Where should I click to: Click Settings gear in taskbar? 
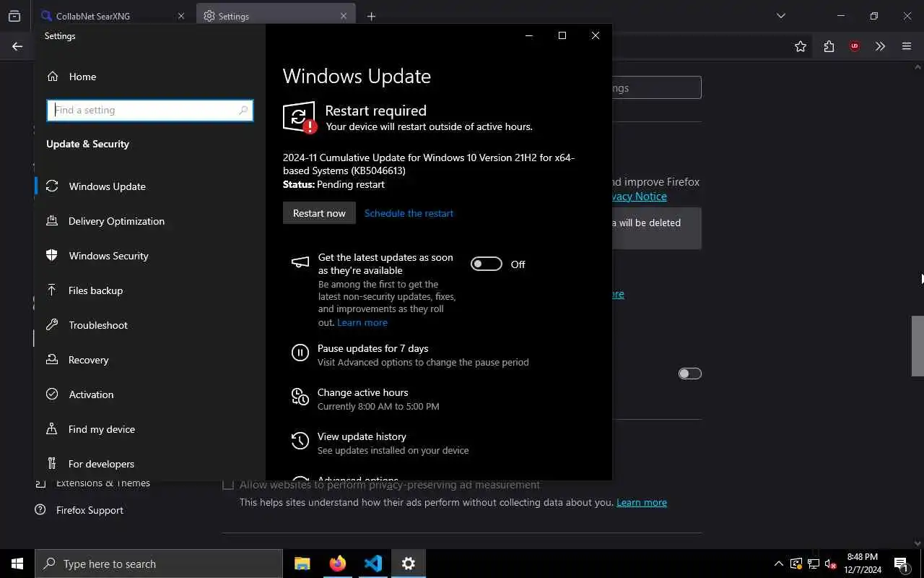point(409,564)
